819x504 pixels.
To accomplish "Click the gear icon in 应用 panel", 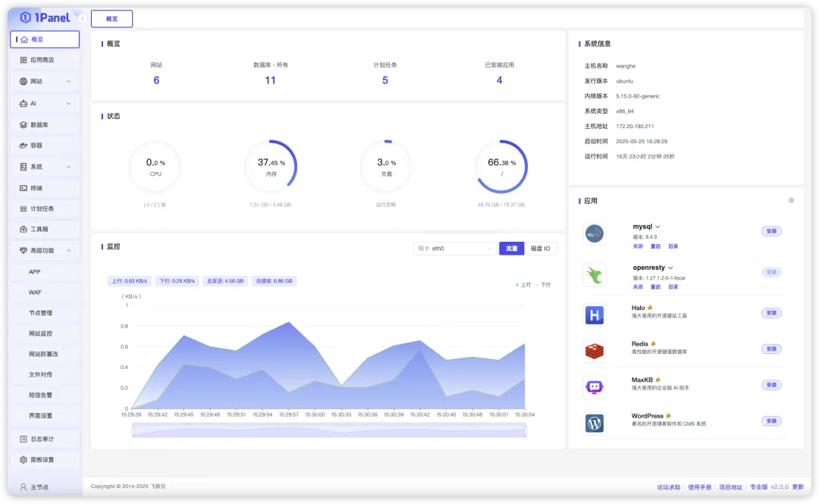I will tap(791, 201).
